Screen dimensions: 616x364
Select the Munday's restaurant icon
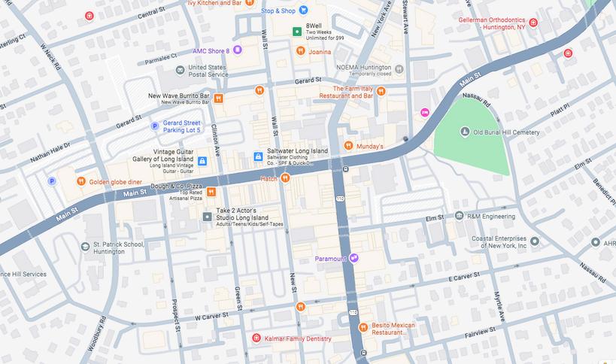348,145
